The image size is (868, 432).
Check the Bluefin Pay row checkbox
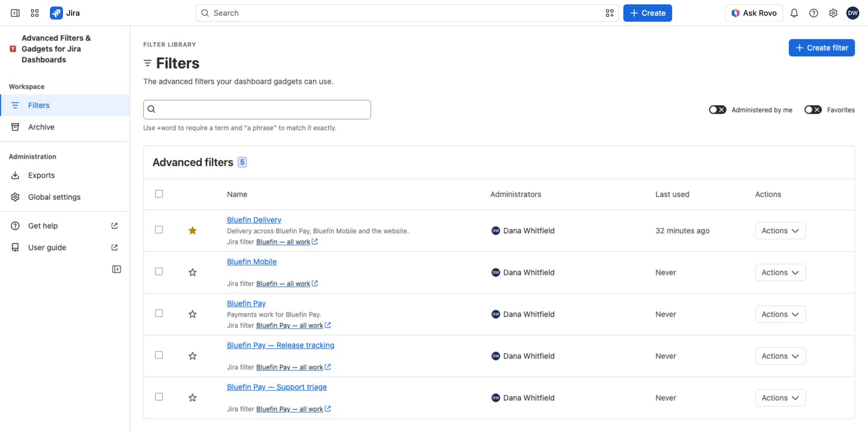[159, 313]
